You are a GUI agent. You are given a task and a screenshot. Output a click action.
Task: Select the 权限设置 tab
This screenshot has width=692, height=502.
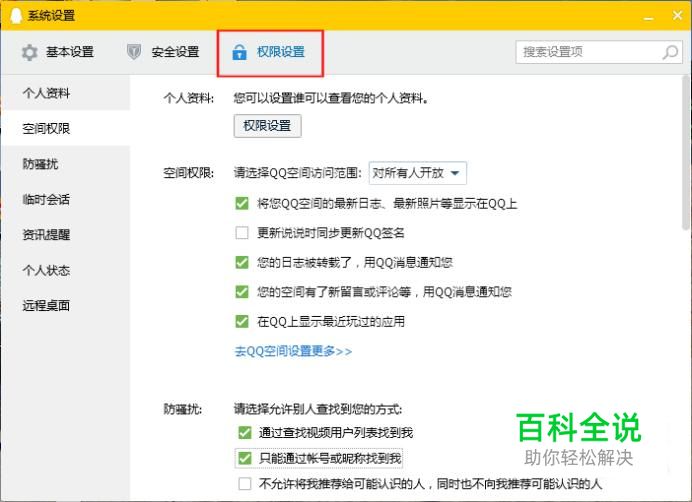click(270, 53)
